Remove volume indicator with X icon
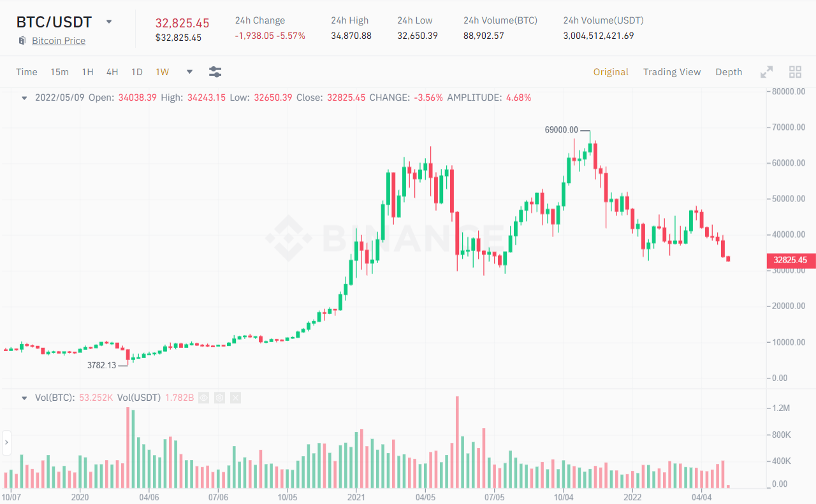Viewport: 816px width, 504px height. pos(236,398)
